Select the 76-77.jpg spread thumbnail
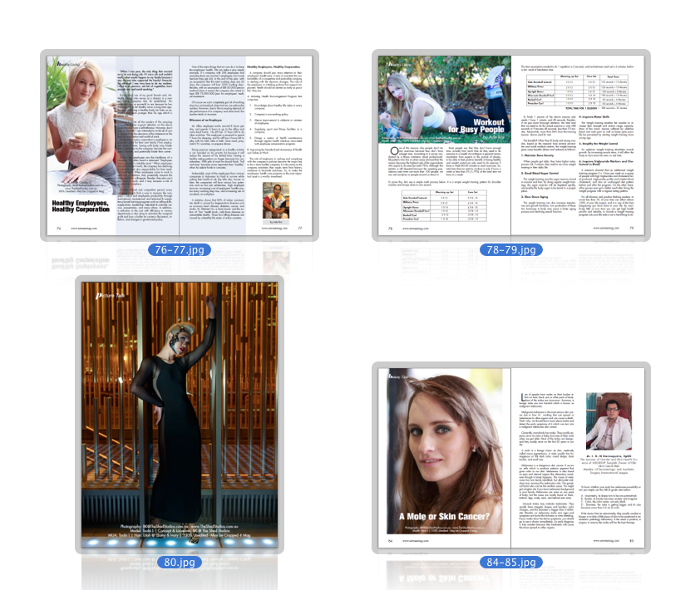700x590 pixels. (180, 145)
